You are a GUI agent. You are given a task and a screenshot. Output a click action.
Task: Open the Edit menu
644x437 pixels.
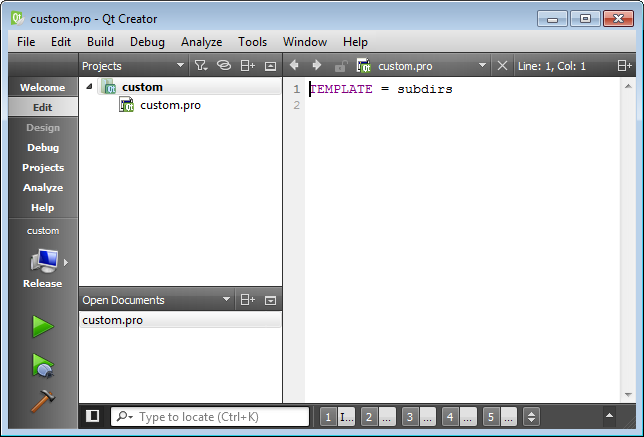61,42
